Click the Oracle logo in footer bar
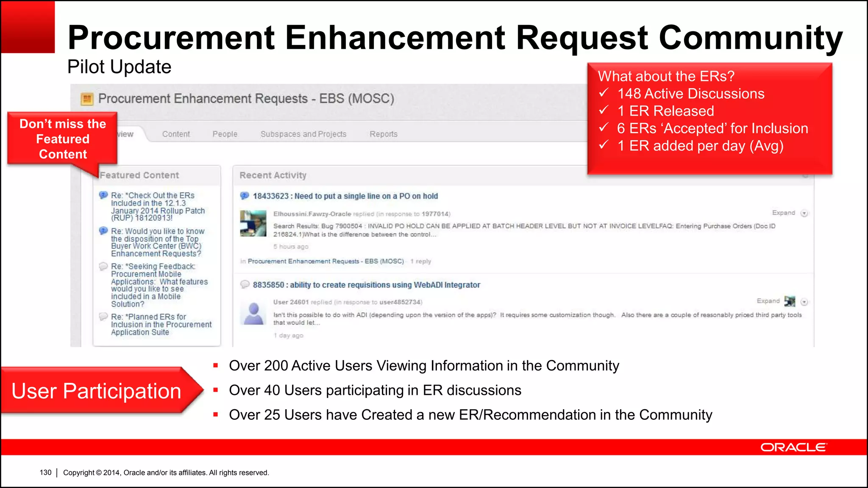The height and width of the screenshot is (488, 868). click(x=793, y=447)
